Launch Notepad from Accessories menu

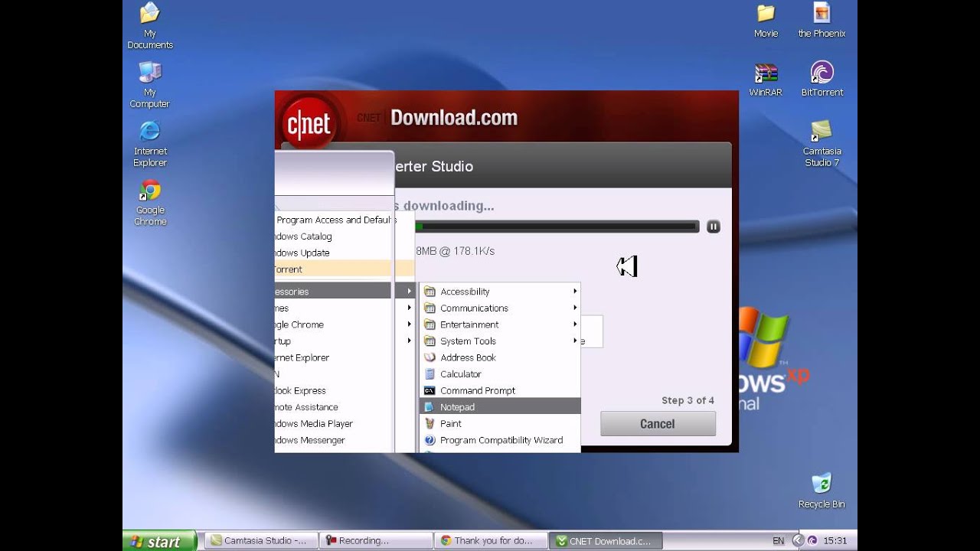[x=500, y=407]
